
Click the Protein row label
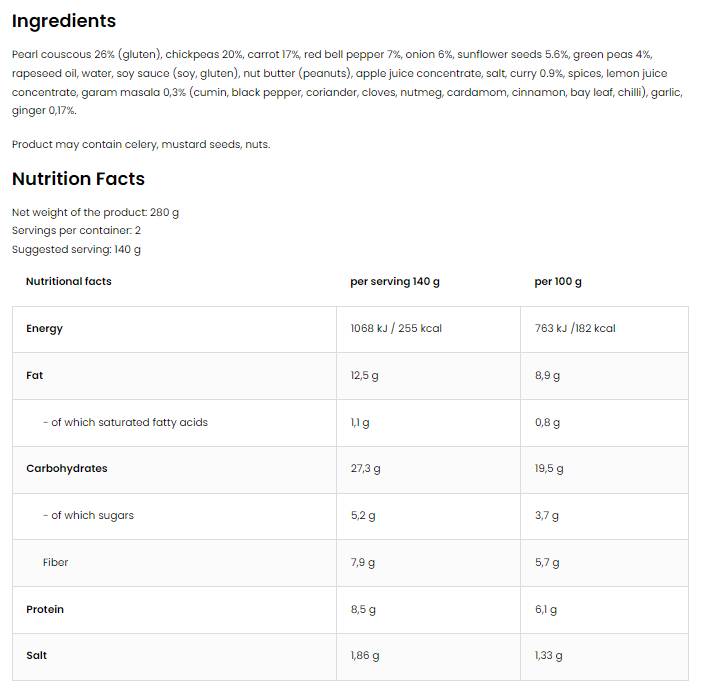pos(45,609)
